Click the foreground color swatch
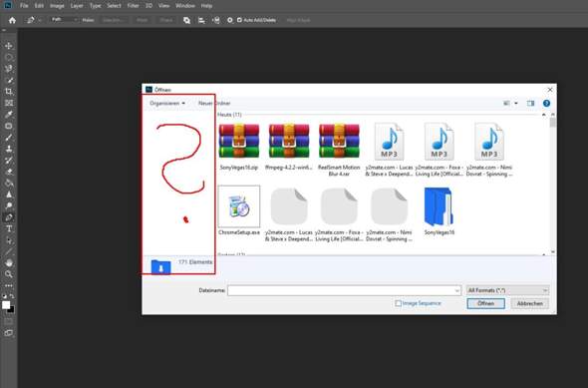The height and width of the screenshot is (388, 588). (x=6, y=305)
